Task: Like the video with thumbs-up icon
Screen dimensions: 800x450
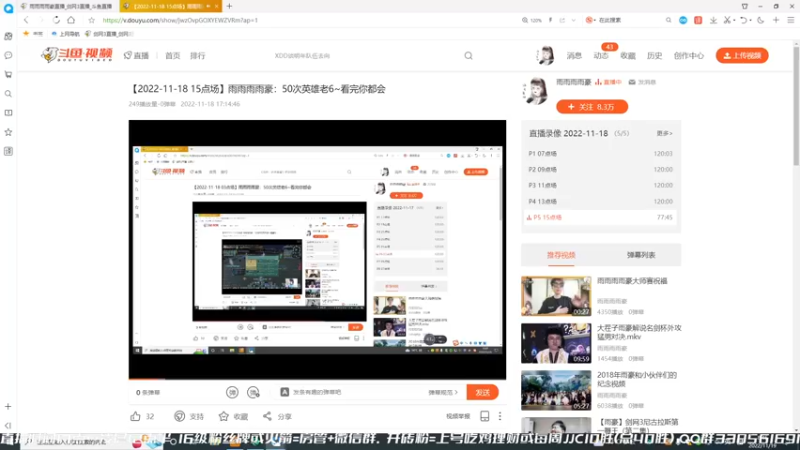Action: pos(135,416)
